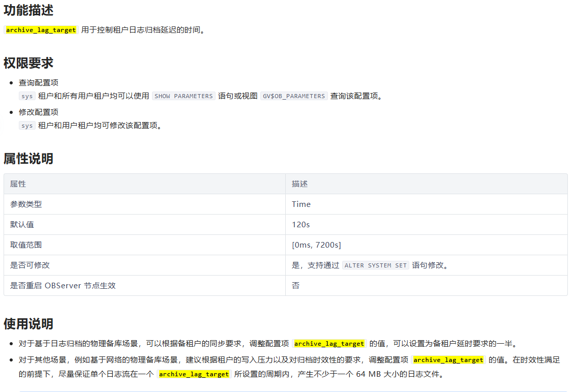The width and height of the screenshot is (575, 392).
Task: Click the 修改配置项 bullet text
Action: [39, 112]
